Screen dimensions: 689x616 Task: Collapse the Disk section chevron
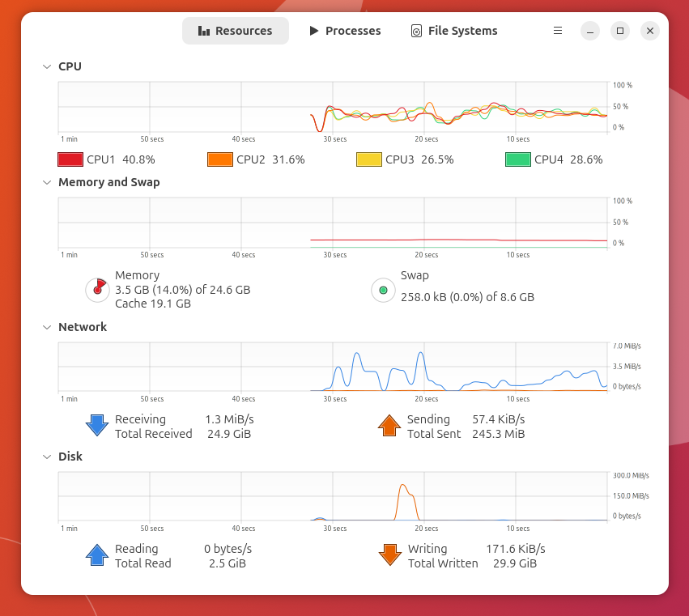pos(47,457)
